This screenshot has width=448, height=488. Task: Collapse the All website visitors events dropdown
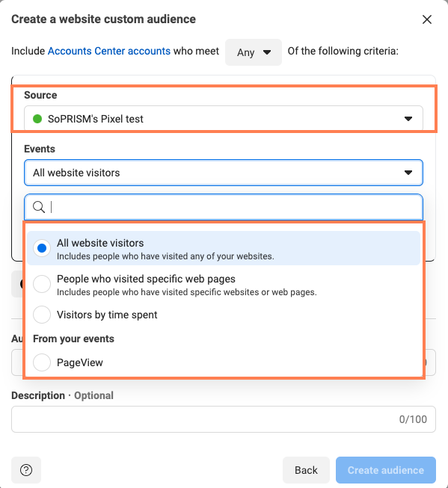click(224, 173)
